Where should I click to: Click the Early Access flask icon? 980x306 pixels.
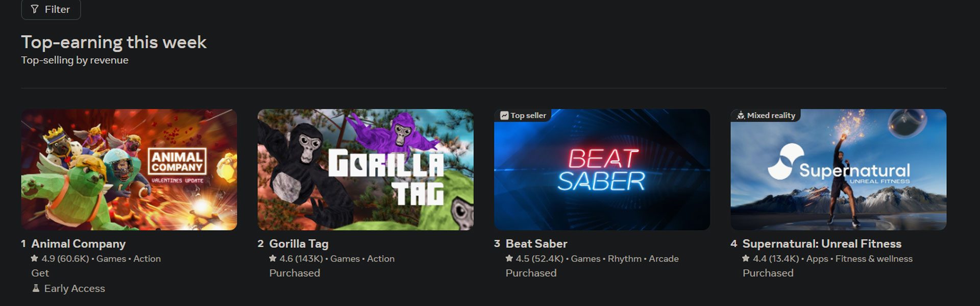pos(36,288)
